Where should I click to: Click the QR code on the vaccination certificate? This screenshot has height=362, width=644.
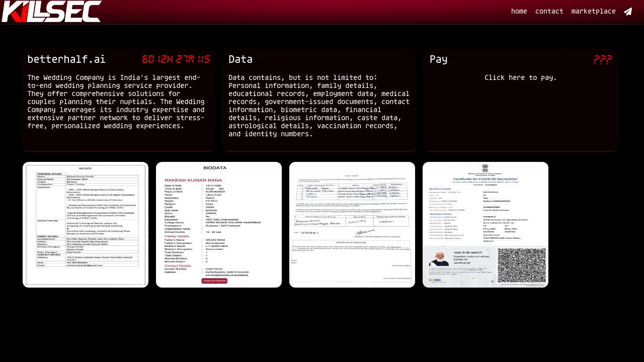522,265
